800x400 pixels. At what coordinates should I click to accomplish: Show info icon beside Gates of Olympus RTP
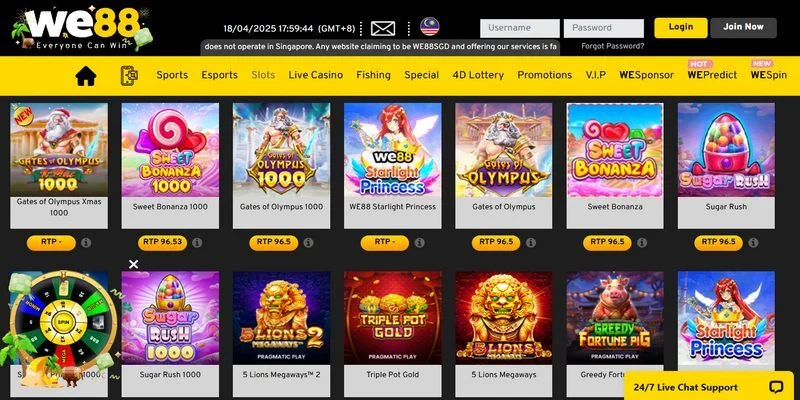(531, 242)
